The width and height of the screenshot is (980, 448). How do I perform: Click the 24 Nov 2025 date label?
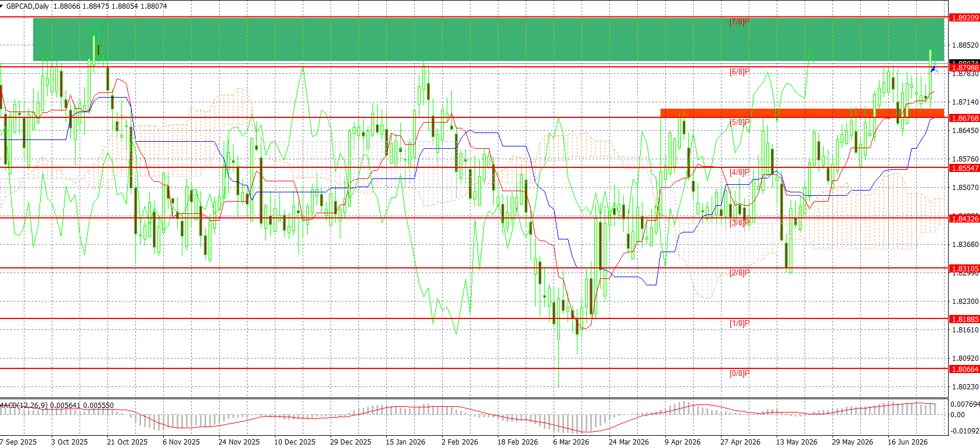pyautogui.click(x=239, y=442)
